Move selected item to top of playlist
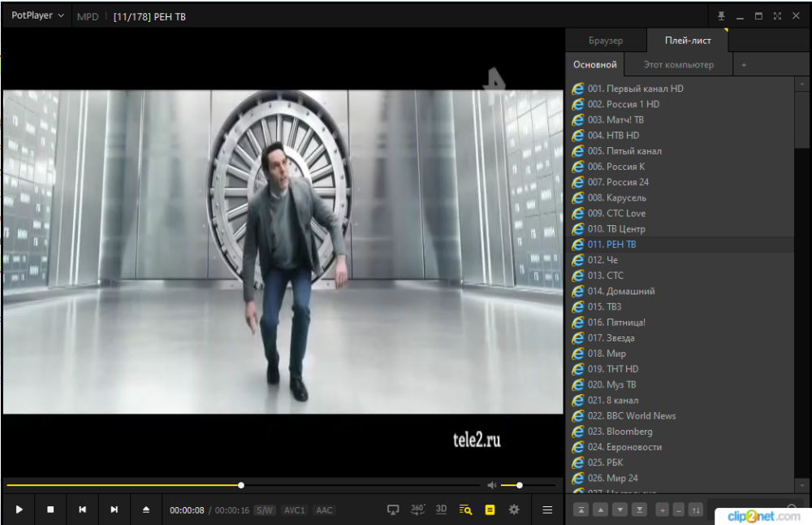Image resolution: width=812 pixels, height=525 pixels. pyautogui.click(x=581, y=510)
